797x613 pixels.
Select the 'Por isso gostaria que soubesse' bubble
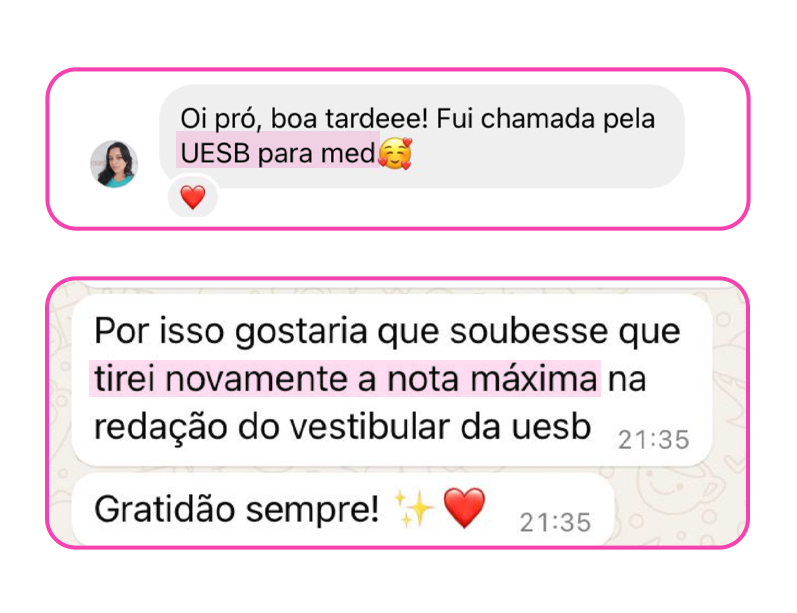391,380
